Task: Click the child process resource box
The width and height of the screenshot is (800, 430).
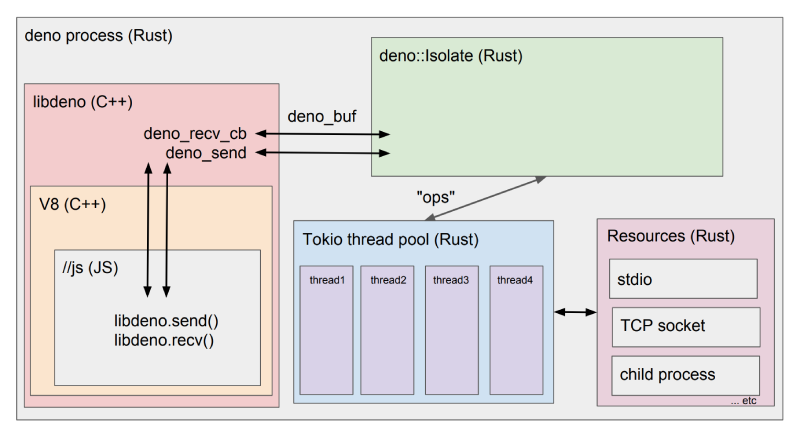Action: 686,375
